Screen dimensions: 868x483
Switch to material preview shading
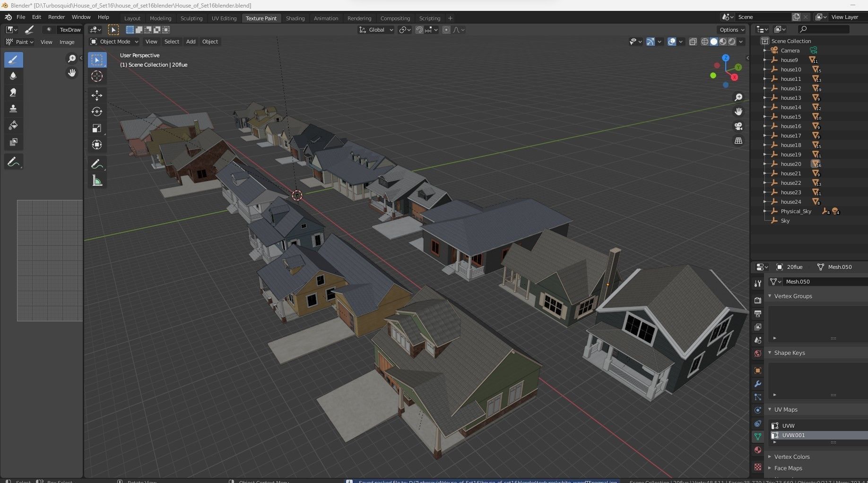point(723,42)
